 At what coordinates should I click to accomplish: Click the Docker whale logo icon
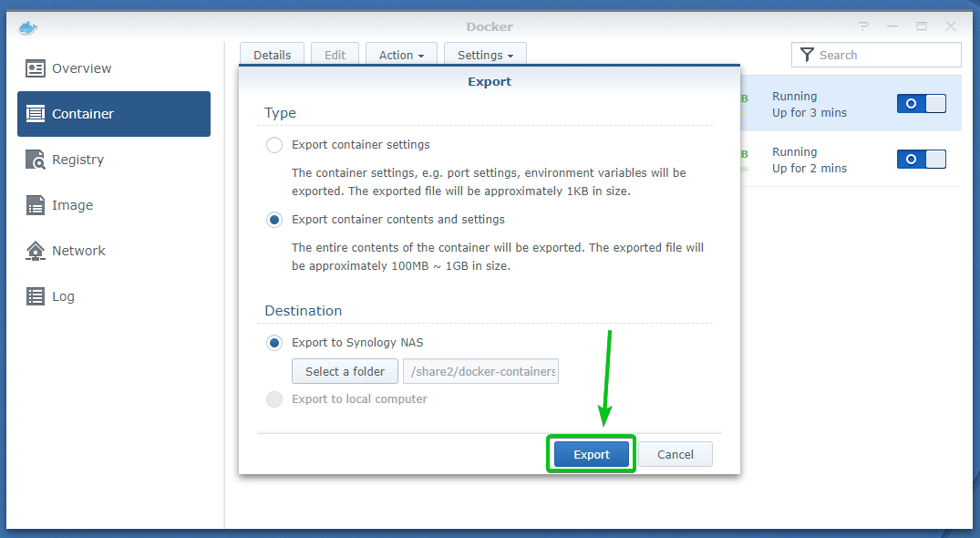click(x=28, y=27)
